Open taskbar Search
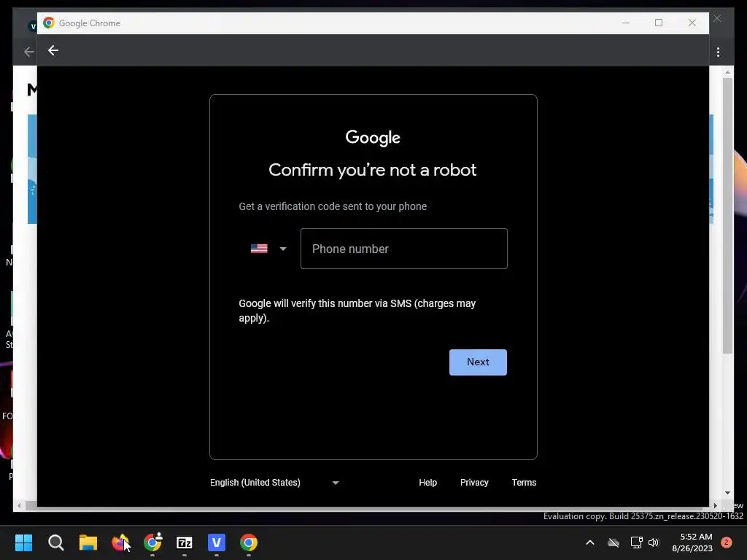This screenshot has height=560, width=747. click(x=55, y=542)
